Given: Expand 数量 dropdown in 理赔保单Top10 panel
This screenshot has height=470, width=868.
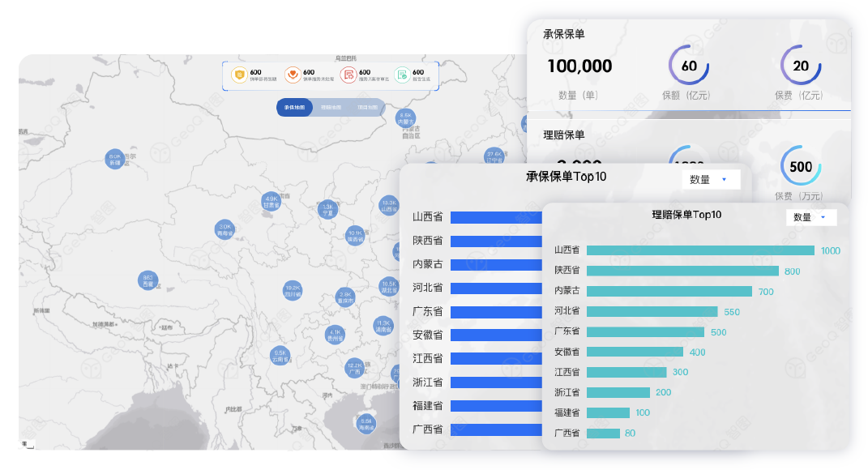Looking at the screenshot, I should point(812,217).
